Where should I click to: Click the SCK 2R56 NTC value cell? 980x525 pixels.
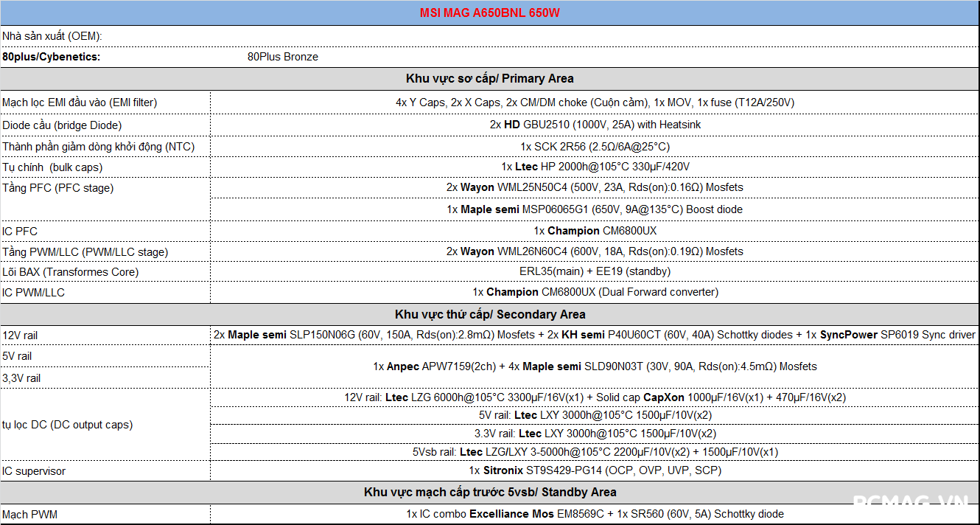[x=595, y=146]
